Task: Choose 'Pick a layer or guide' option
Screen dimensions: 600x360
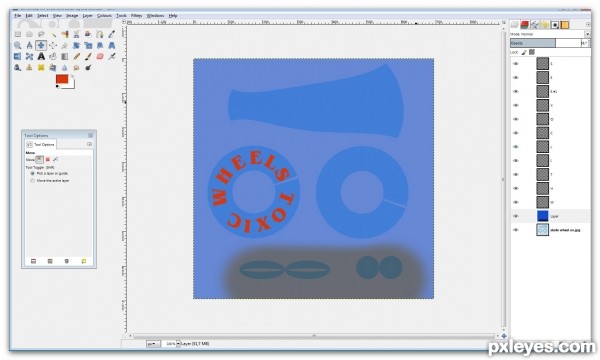Action: click(33, 173)
